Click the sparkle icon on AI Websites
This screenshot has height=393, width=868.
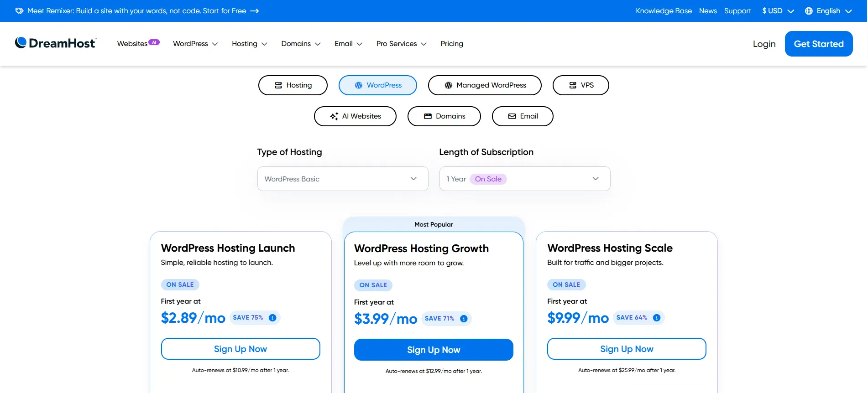334,116
